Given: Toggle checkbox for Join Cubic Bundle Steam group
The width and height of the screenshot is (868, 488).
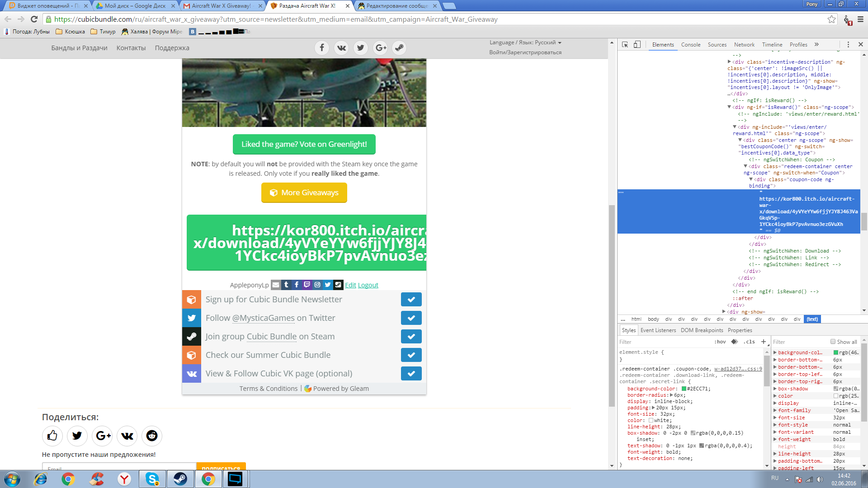Looking at the screenshot, I should coord(411,337).
